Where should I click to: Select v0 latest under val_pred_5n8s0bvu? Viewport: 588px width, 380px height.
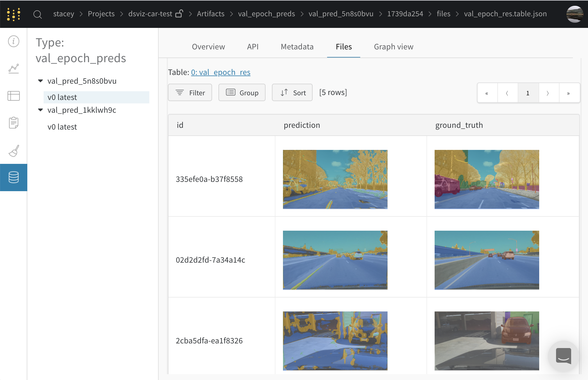click(x=96, y=97)
